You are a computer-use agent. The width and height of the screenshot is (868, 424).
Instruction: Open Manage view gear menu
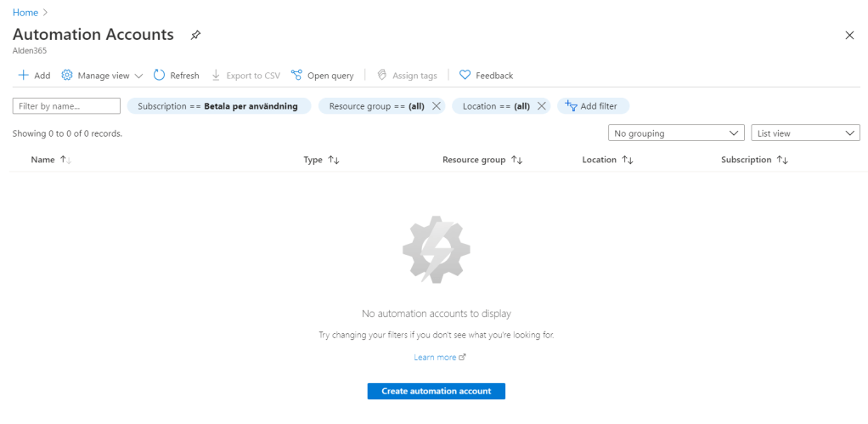coord(67,76)
